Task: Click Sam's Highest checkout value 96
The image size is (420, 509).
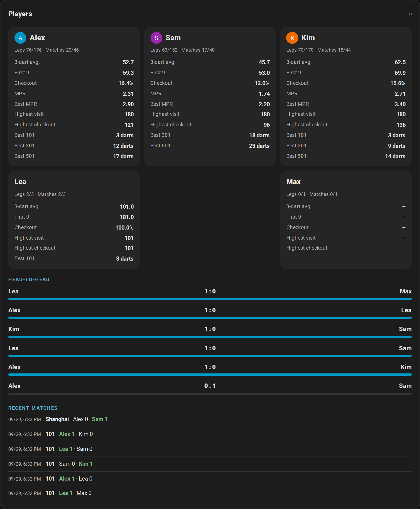Action: coord(266,125)
